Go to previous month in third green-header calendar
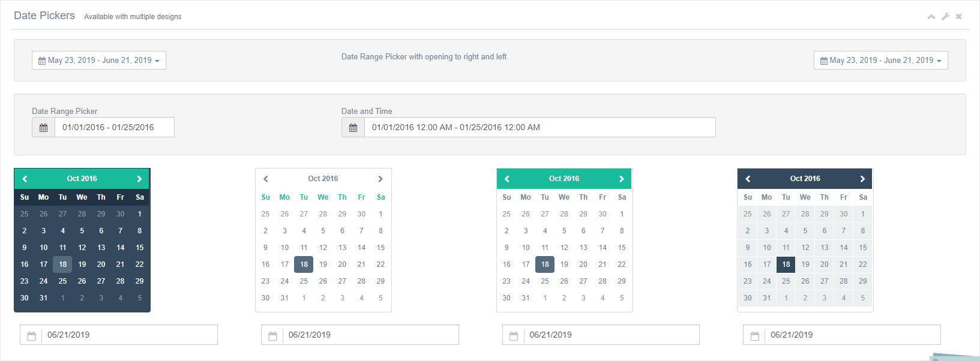 [507, 179]
